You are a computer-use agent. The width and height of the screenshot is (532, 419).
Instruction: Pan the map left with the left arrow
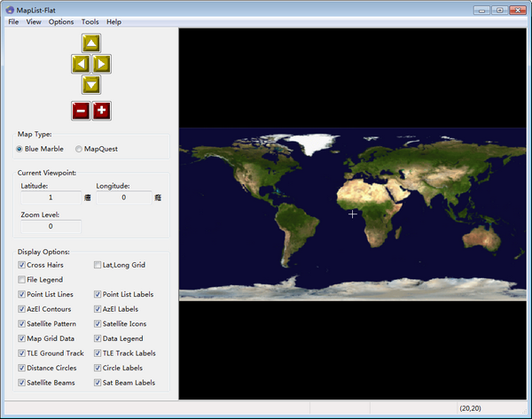[x=80, y=63]
